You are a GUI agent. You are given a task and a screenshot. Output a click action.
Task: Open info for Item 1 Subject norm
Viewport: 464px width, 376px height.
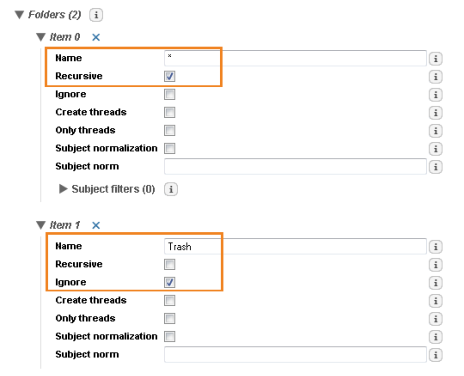[435, 355]
